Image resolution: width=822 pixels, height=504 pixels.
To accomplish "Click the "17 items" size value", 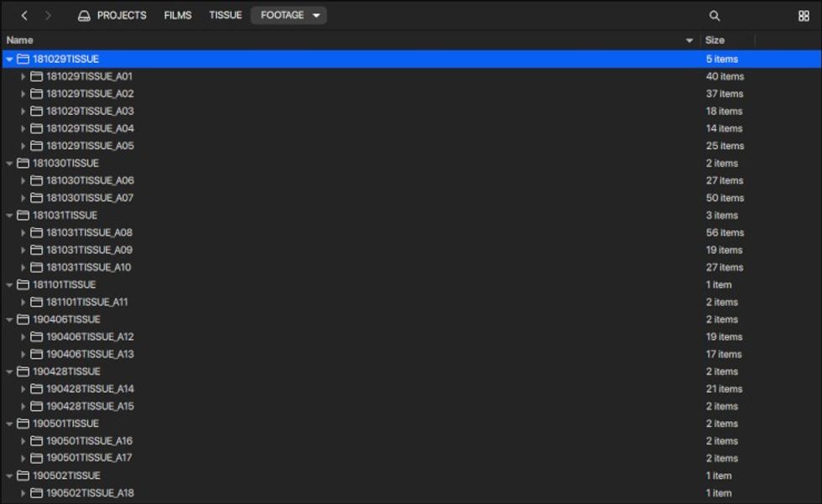I will [723, 354].
